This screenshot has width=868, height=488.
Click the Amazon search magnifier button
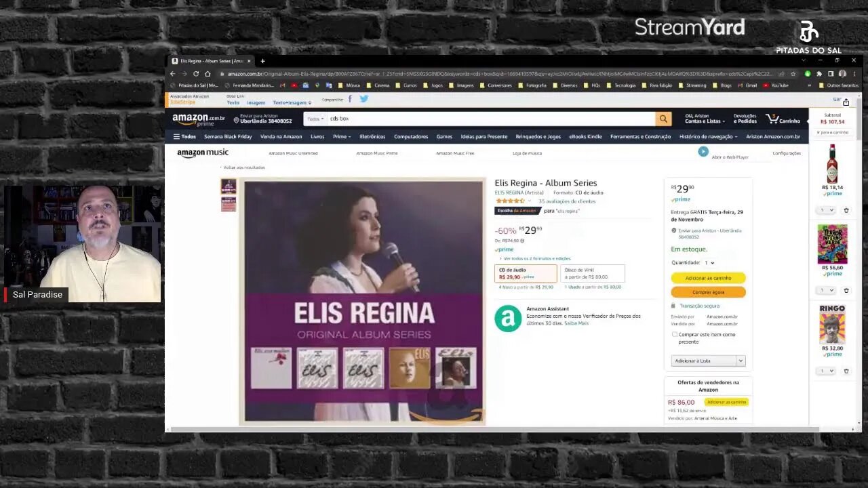click(x=663, y=119)
